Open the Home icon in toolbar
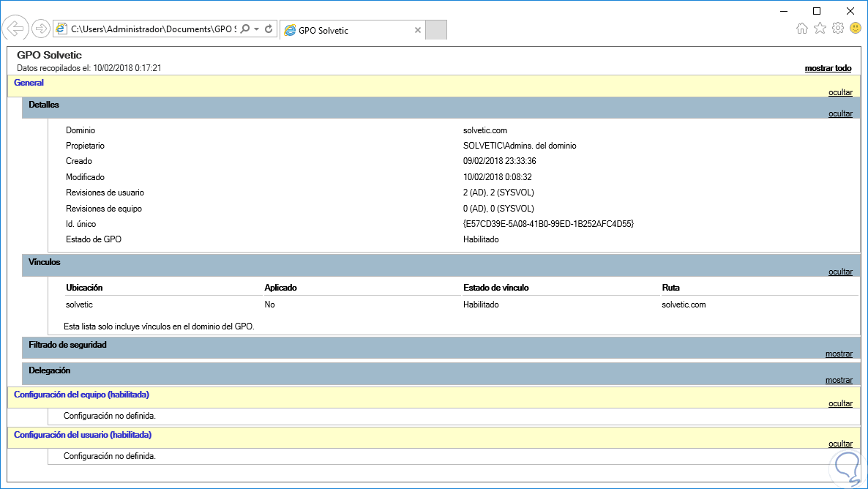This screenshot has height=489, width=868. click(801, 29)
